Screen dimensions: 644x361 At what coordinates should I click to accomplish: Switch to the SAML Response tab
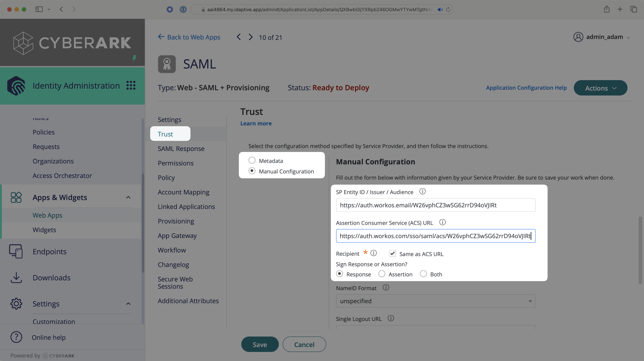coord(181,148)
